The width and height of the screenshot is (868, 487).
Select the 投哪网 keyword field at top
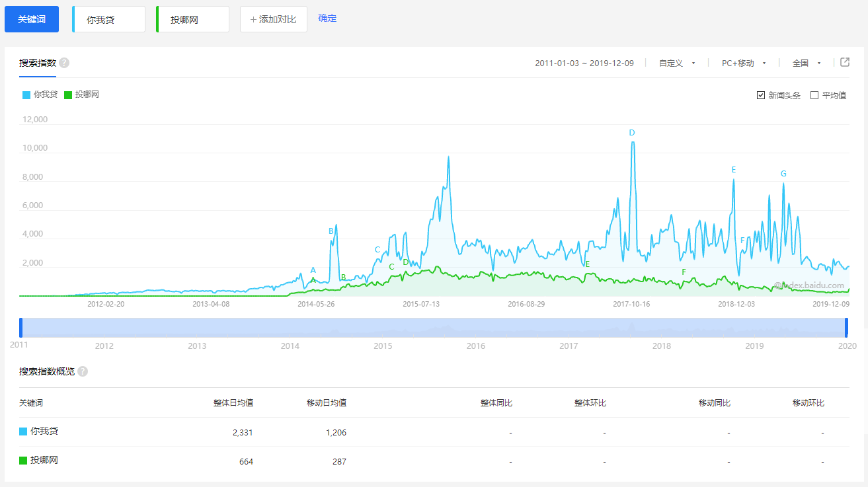pos(192,19)
